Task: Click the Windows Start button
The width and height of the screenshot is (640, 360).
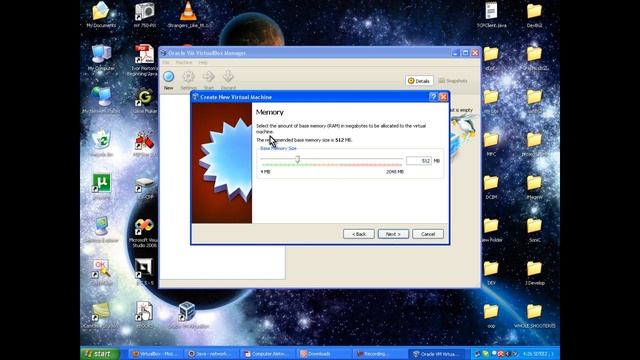Action: [100, 353]
